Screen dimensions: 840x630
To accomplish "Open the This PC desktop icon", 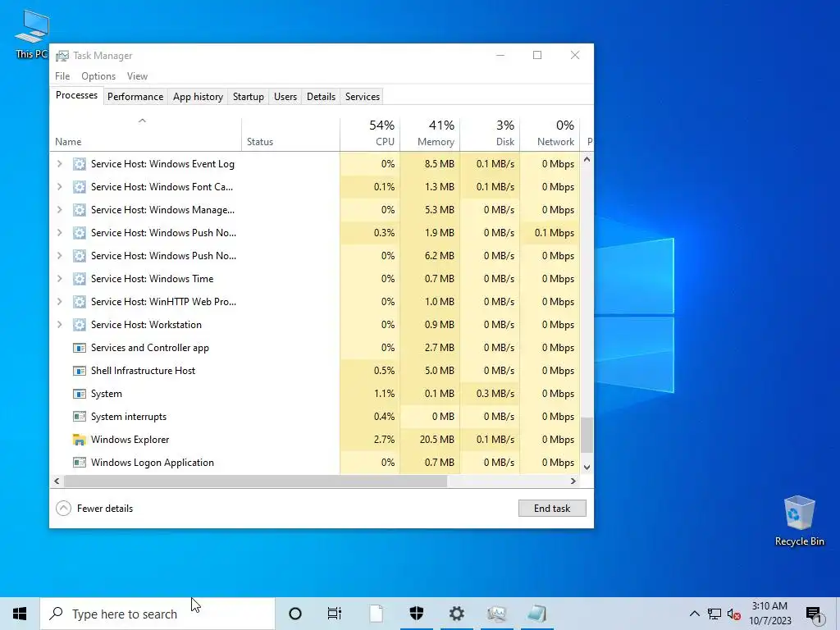I will 32,34.
